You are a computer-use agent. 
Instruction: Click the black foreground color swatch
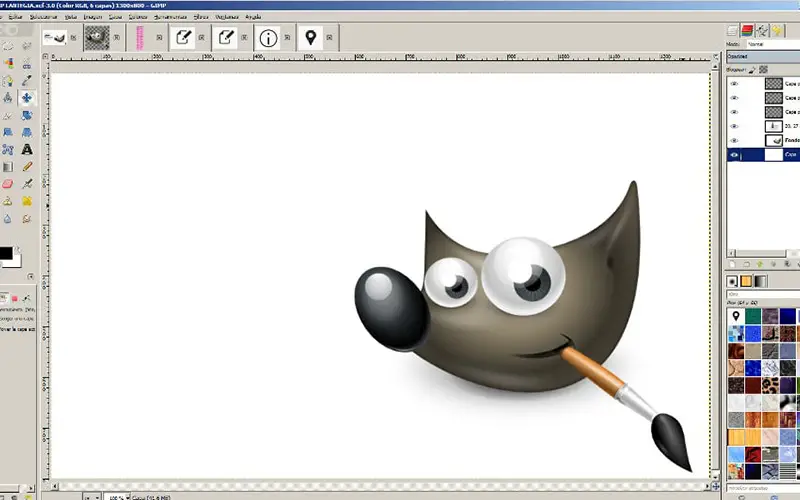pyautogui.click(x=5, y=253)
